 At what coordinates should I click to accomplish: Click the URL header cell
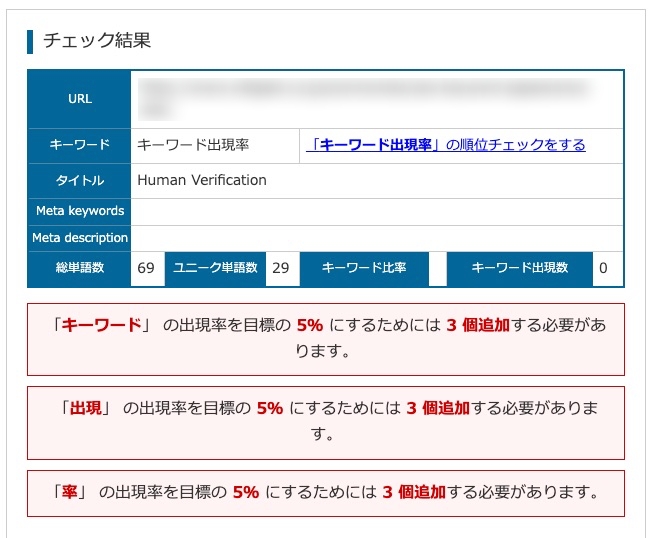(80, 99)
